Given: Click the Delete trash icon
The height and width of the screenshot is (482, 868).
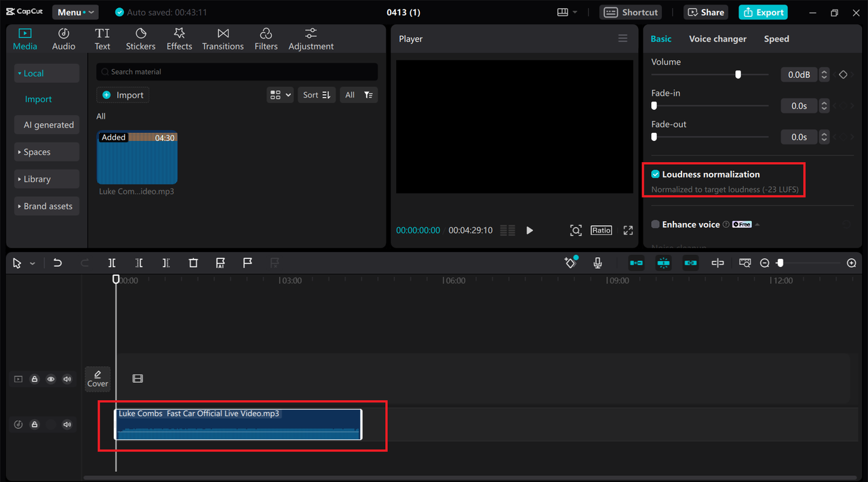Looking at the screenshot, I should point(193,263).
